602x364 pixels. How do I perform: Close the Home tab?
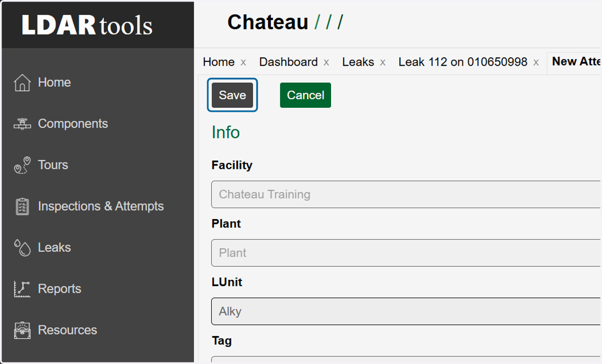point(243,63)
